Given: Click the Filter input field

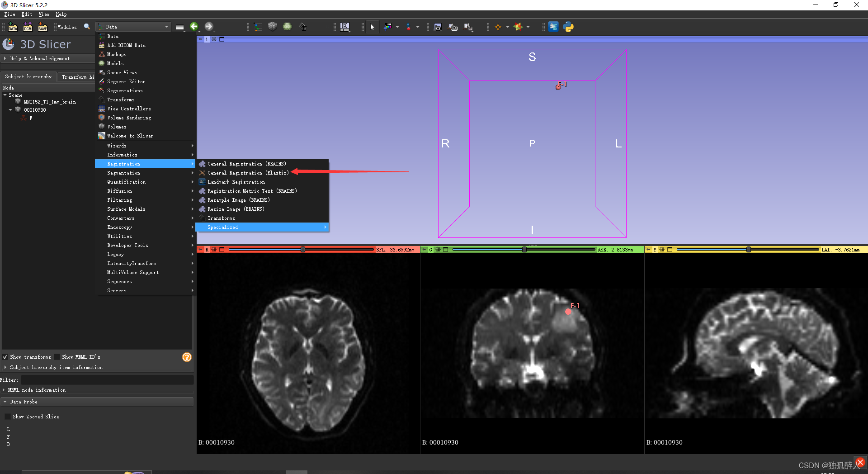Looking at the screenshot, I should [107, 380].
